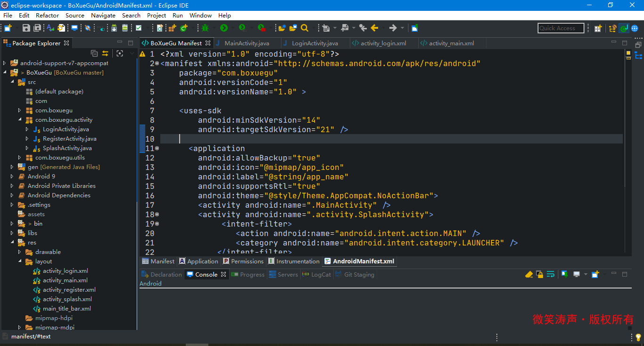Open the File menu
644x346 pixels.
(8, 15)
